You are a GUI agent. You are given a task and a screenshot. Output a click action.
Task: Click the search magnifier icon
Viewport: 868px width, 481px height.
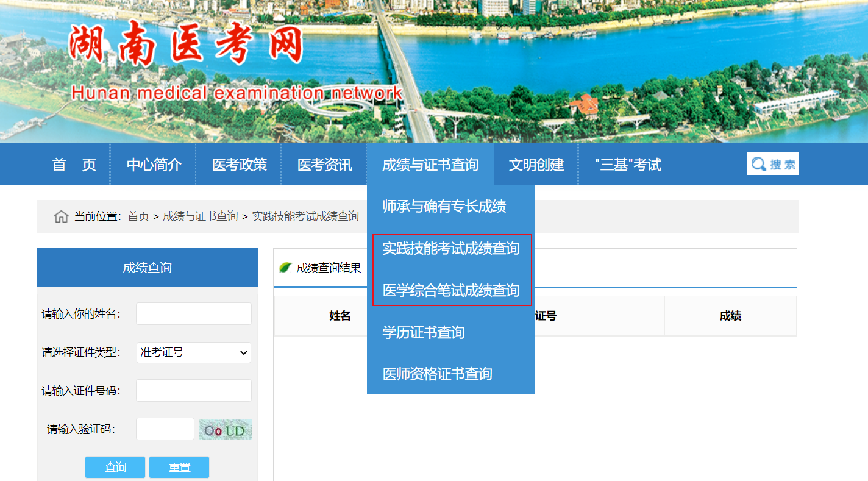[x=759, y=164]
